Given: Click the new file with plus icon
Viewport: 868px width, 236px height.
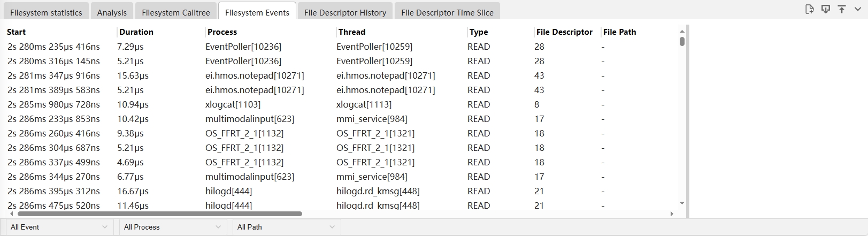Looking at the screenshot, I should tap(809, 9).
